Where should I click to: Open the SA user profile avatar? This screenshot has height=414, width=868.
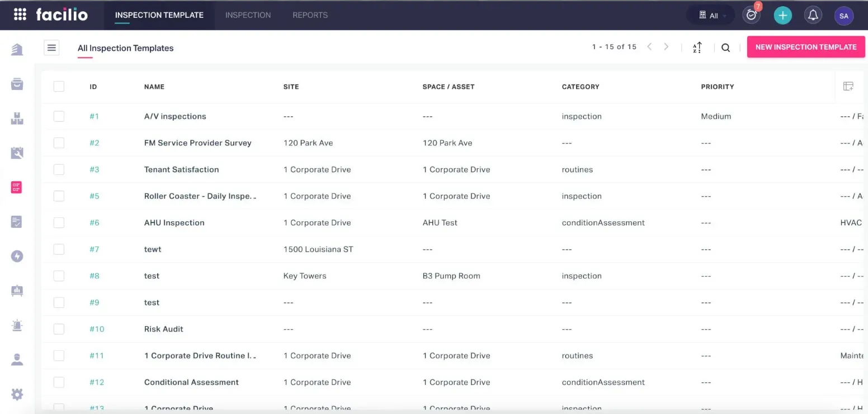pos(843,16)
